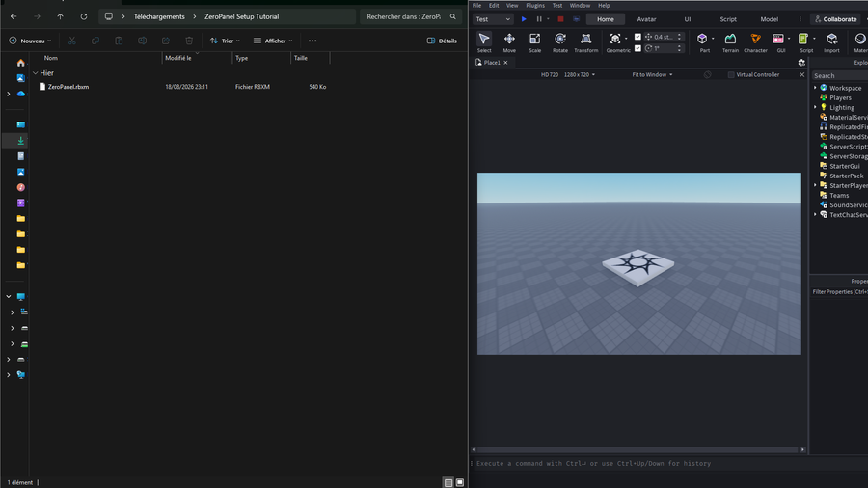The image size is (868, 488).
Task: Click the viewport settings gear icon
Action: pyautogui.click(x=801, y=63)
